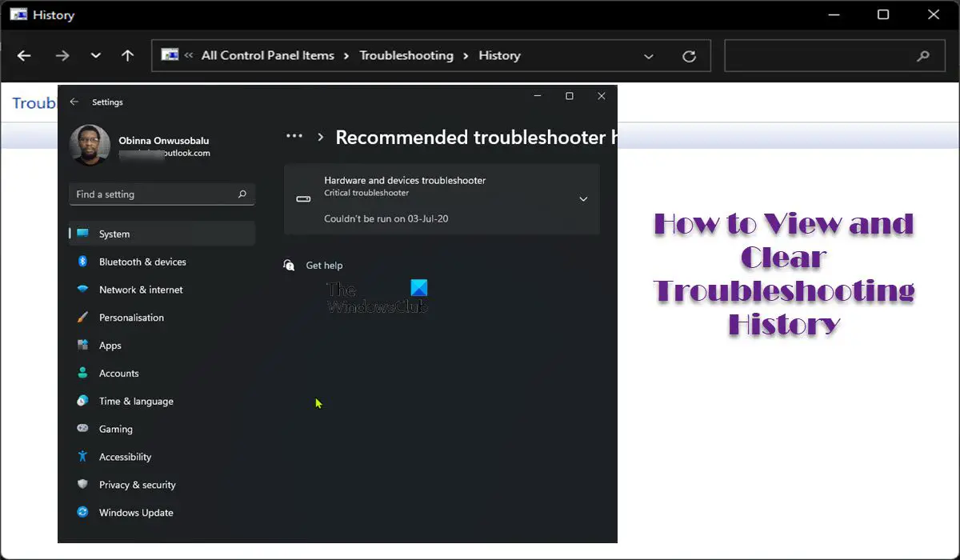Click the breadcrumb ellipsis in Settings
960x560 pixels.
coord(294,137)
